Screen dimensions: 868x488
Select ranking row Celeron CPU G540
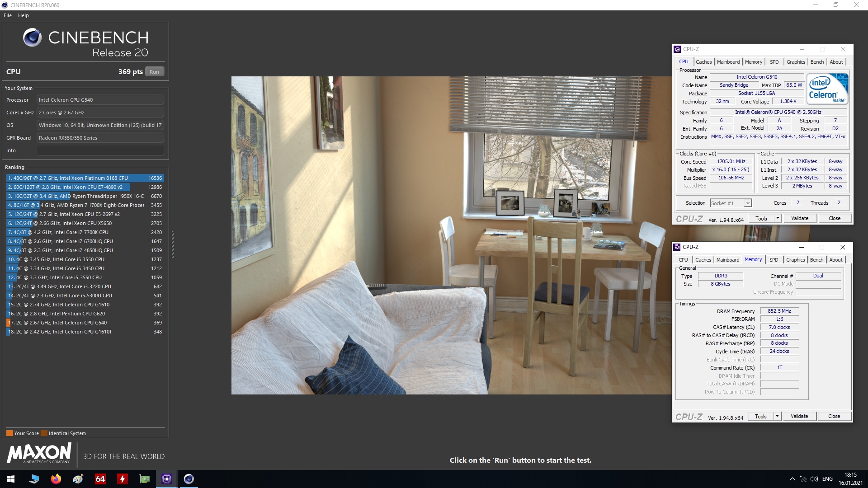pyautogui.click(x=85, y=323)
